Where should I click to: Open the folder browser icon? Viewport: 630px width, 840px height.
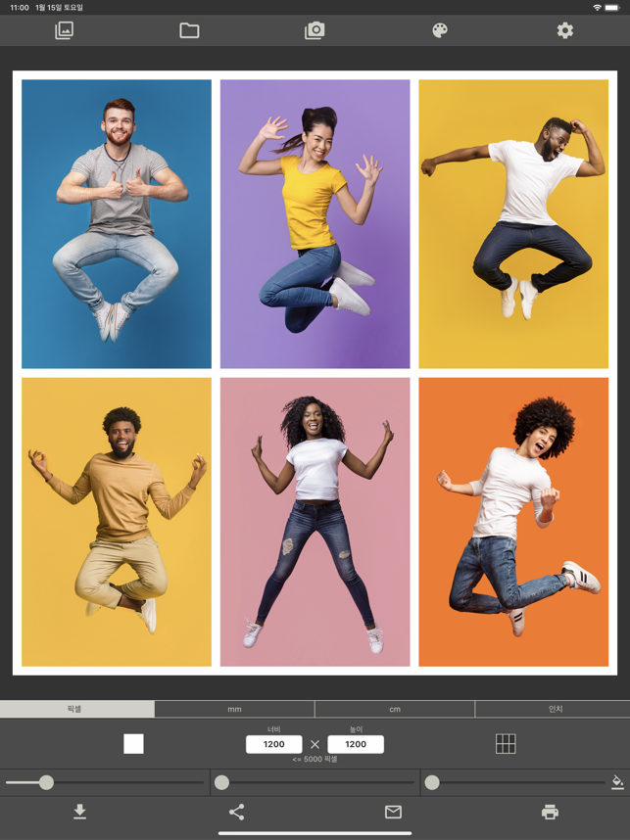coord(189,30)
